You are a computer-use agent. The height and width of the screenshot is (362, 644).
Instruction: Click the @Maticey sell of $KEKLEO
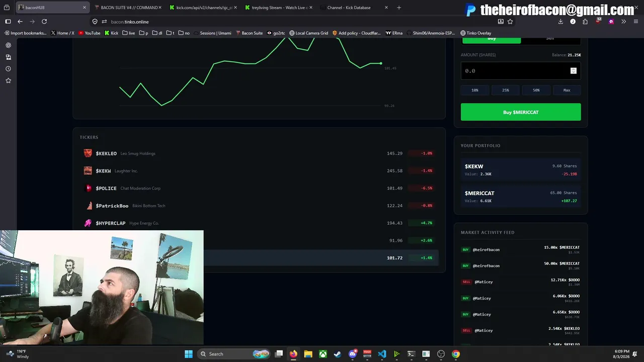[x=521, y=330]
